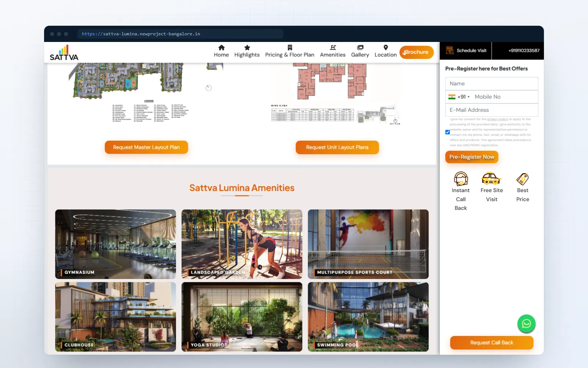Click the Gallery images icon

360,47
